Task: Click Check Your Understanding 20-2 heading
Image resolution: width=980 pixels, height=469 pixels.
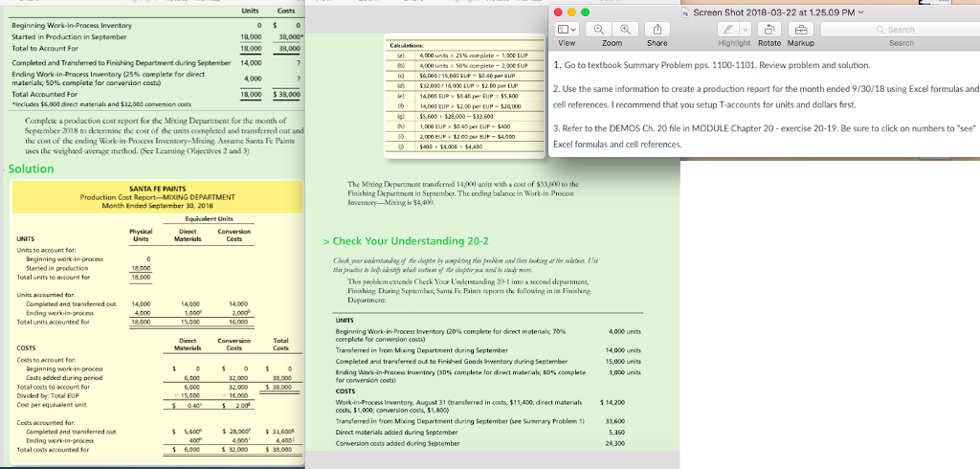Action: [x=411, y=240]
